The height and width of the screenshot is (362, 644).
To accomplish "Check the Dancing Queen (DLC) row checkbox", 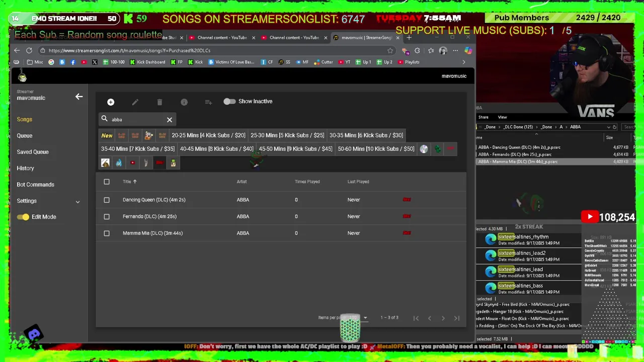I will (x=107, y=200).
